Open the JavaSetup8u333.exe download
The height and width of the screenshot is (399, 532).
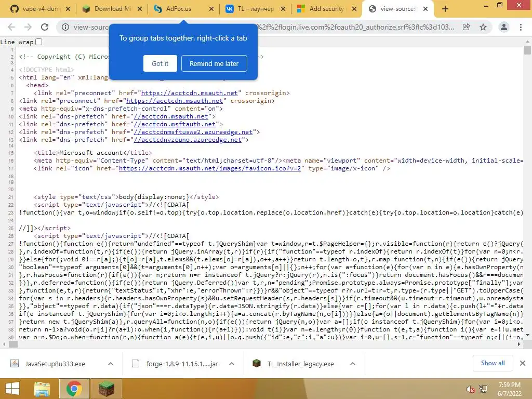coord(54,364)
